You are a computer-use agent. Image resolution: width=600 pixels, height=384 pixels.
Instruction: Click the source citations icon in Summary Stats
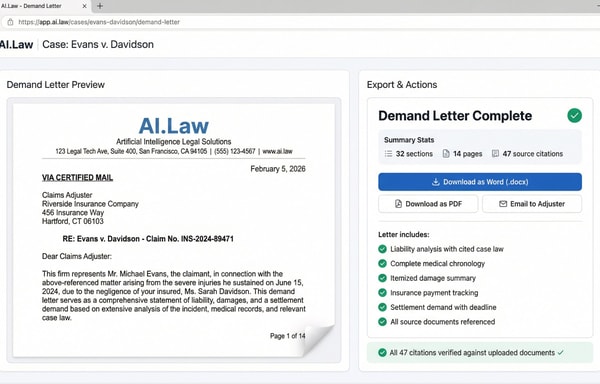click(495, 154)
